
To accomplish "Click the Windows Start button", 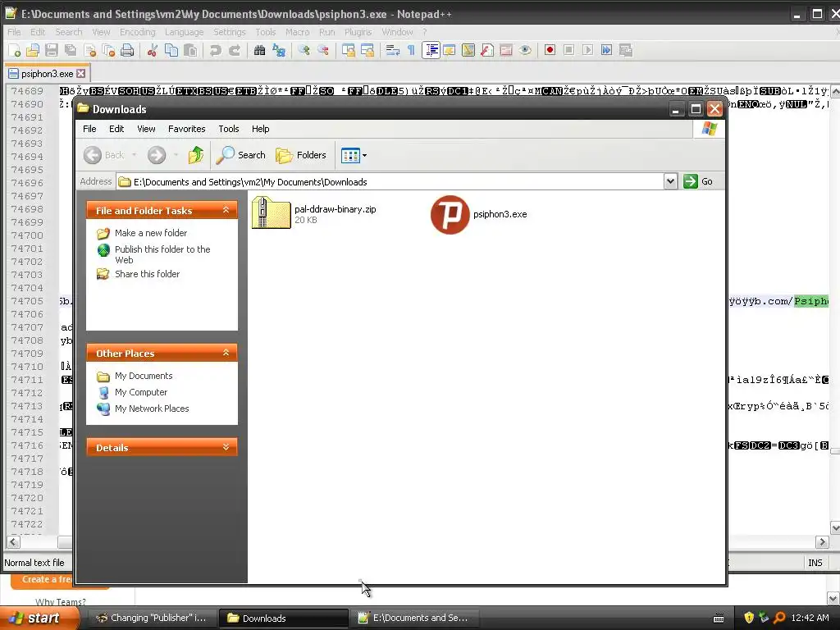I will click(x=39, y=618).
